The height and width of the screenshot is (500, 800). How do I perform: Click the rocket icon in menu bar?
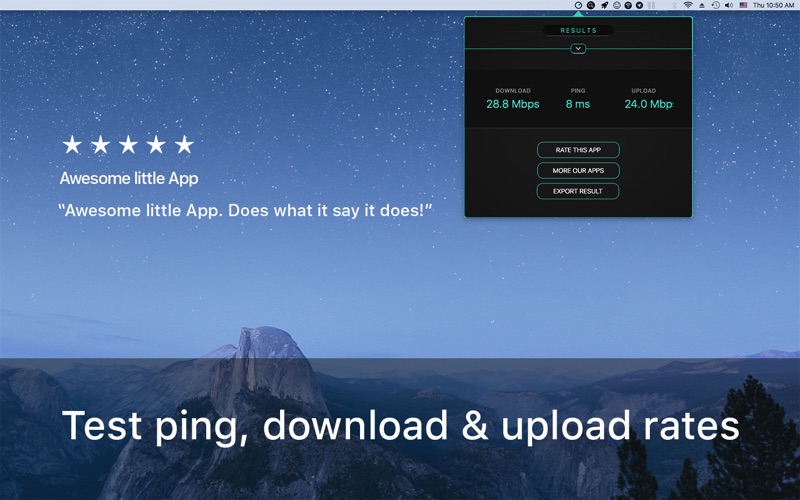(604, 5)
